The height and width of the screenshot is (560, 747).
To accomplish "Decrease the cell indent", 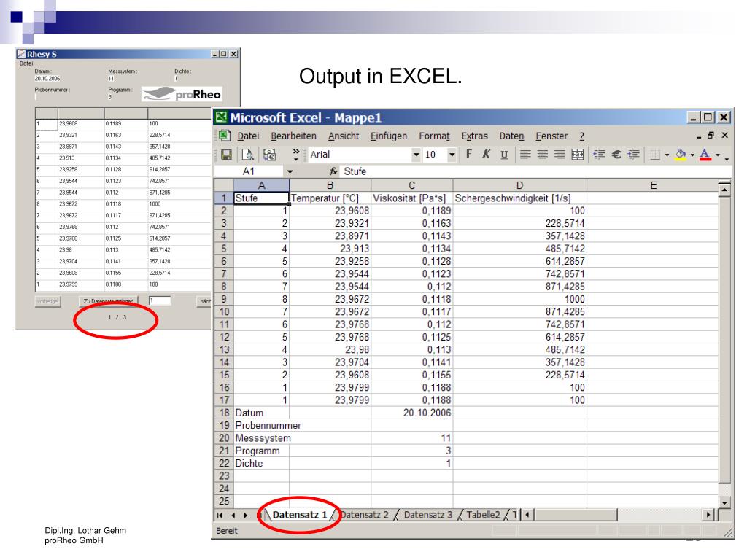I will 599,154.
